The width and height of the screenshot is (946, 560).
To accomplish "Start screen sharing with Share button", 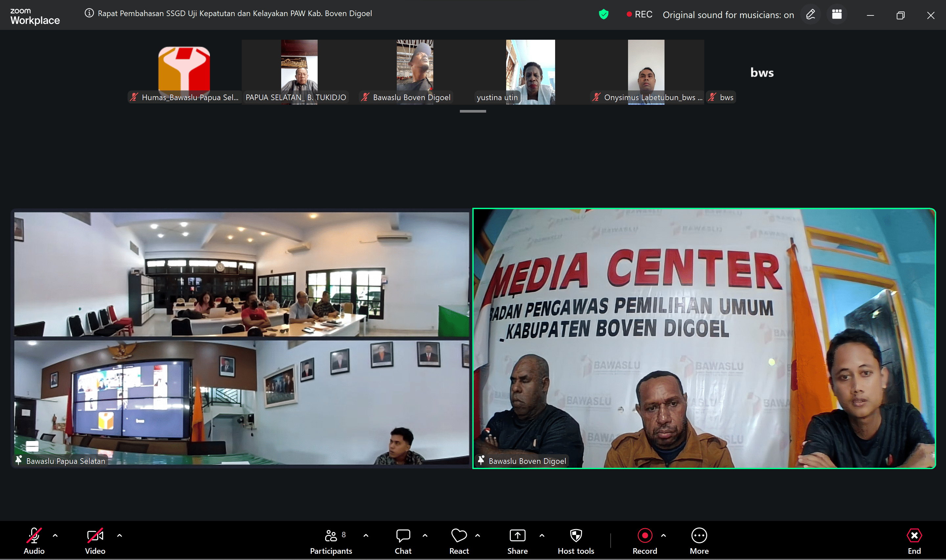I will (518, 541).
